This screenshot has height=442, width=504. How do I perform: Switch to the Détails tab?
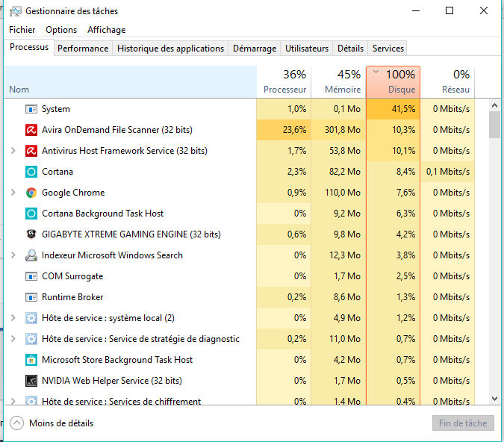[350, 49]
